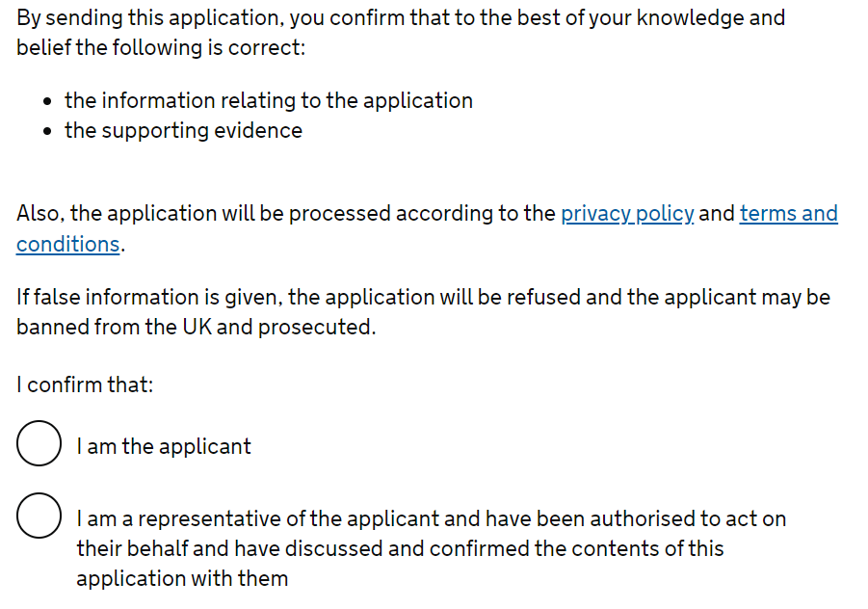The image size is (868, 609).
Task: Click the bullet point before "the supporting evidence"
Action: point(47,132)
